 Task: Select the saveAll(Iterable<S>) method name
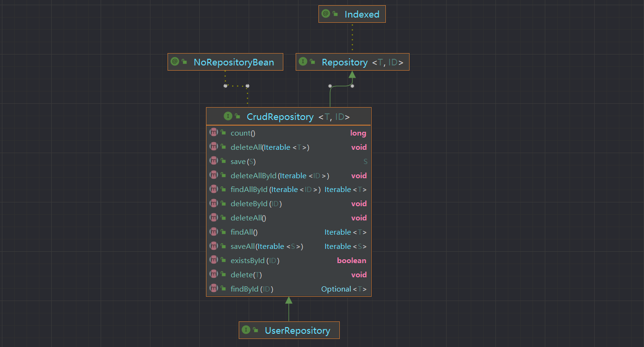[x=267, y=247]
